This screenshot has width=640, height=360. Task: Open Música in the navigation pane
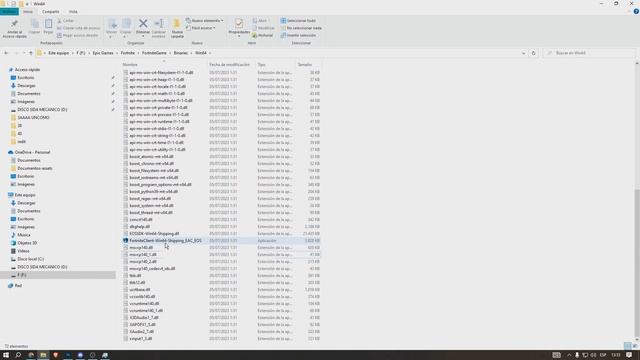click(x=24, y=235)
